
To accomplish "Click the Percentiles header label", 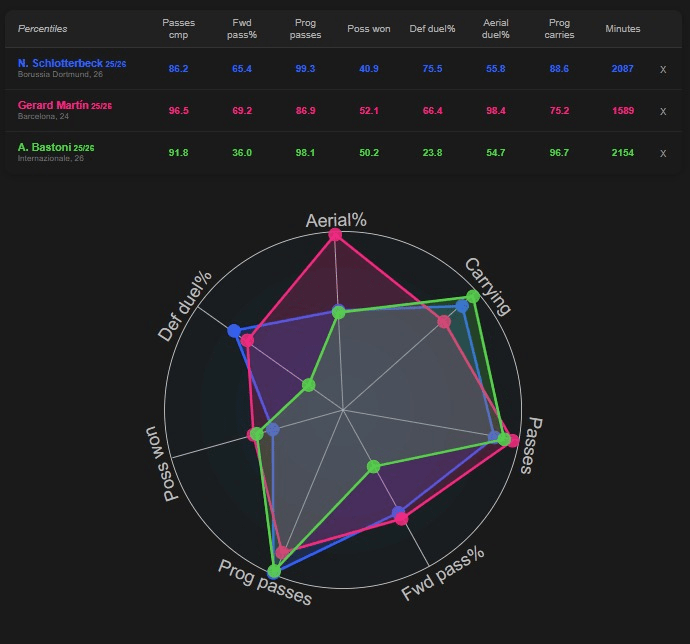I will coord(42,29).
